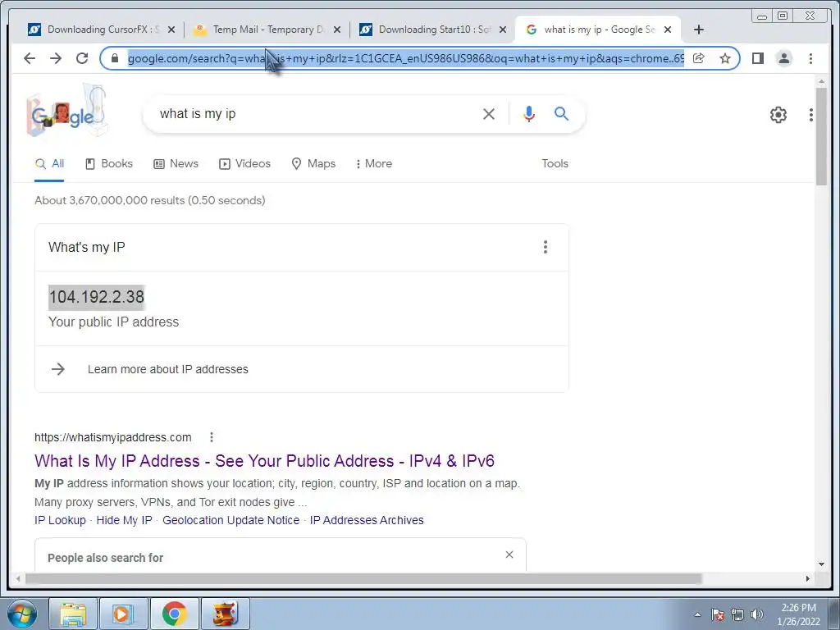Viewport: 840px width, 630px height.
Task: Close the what is my ip tab
Action: [x=668, y=30]
